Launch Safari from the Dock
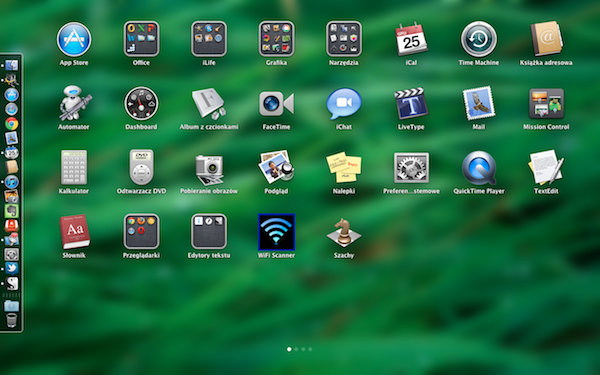The height and width of the screenshot is (375, 600). [11, 109]
